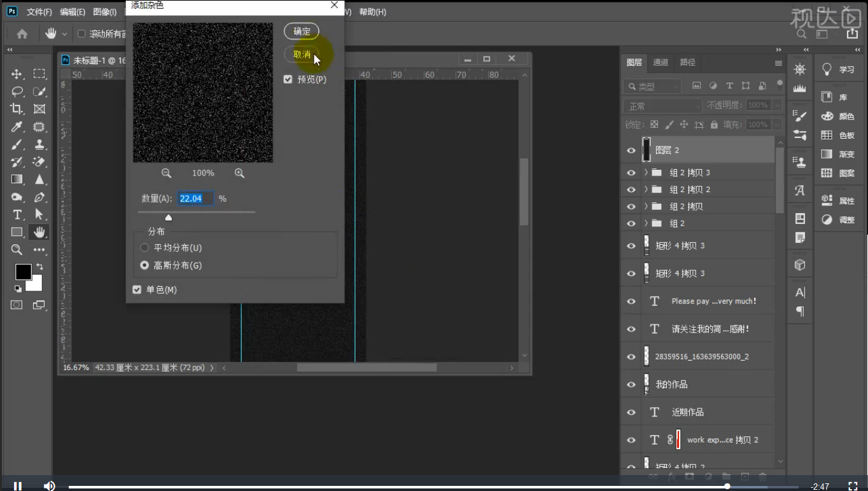The width and height of the screenshot is (868, 491).
Task: Toggle the 单色(M) monochromatic checkbox
Action: [x=137, y=289]
